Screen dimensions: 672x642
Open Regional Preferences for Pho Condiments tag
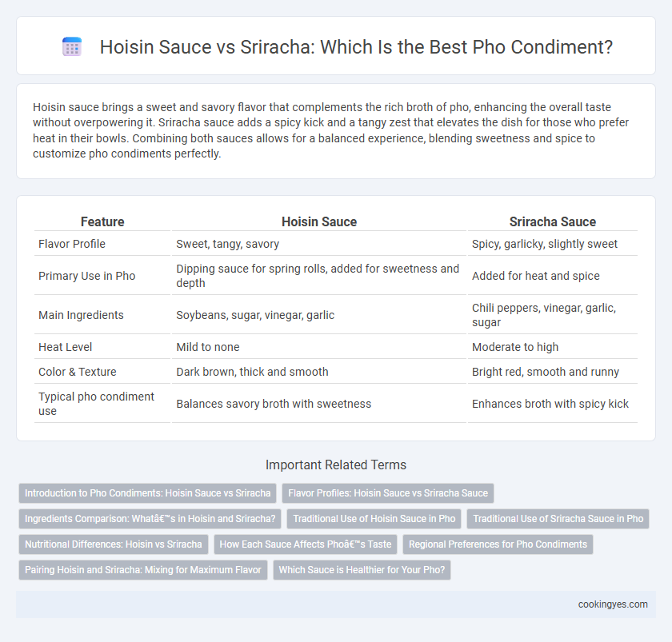pos(498,544)
